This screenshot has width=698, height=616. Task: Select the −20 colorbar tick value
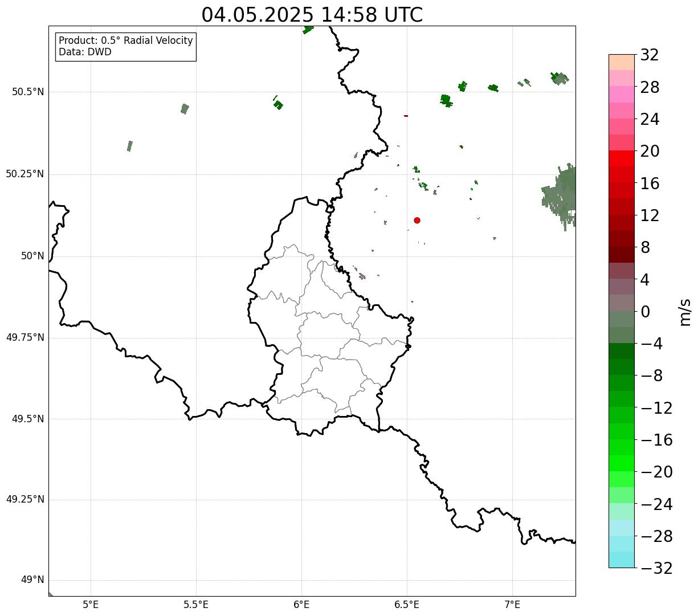click(656, 472)
